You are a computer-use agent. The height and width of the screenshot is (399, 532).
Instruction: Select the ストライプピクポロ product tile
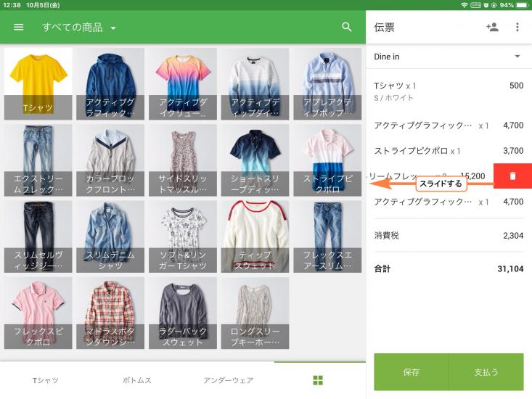click(327, 160)
